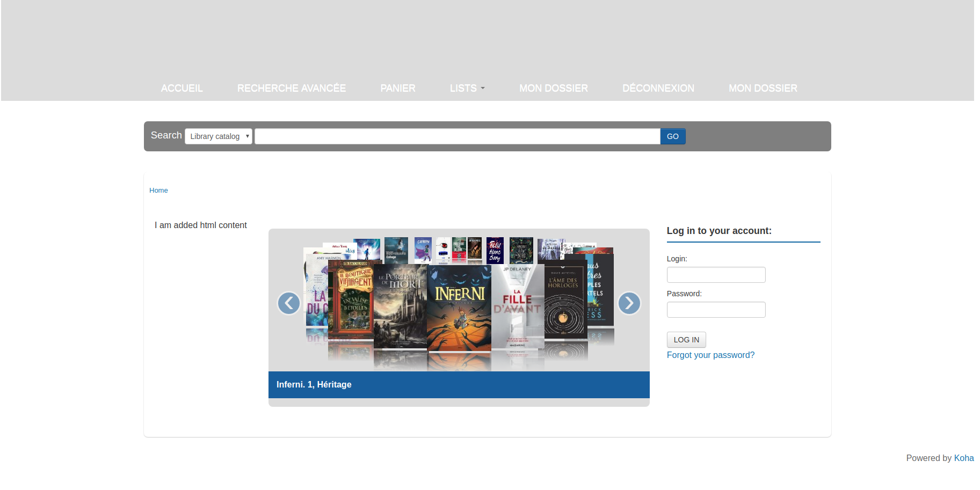Viewport: 980px width, 490px height.
Task: Click the next arrow in book carousel
Action: pyautogui.click(x=629, y=303)
